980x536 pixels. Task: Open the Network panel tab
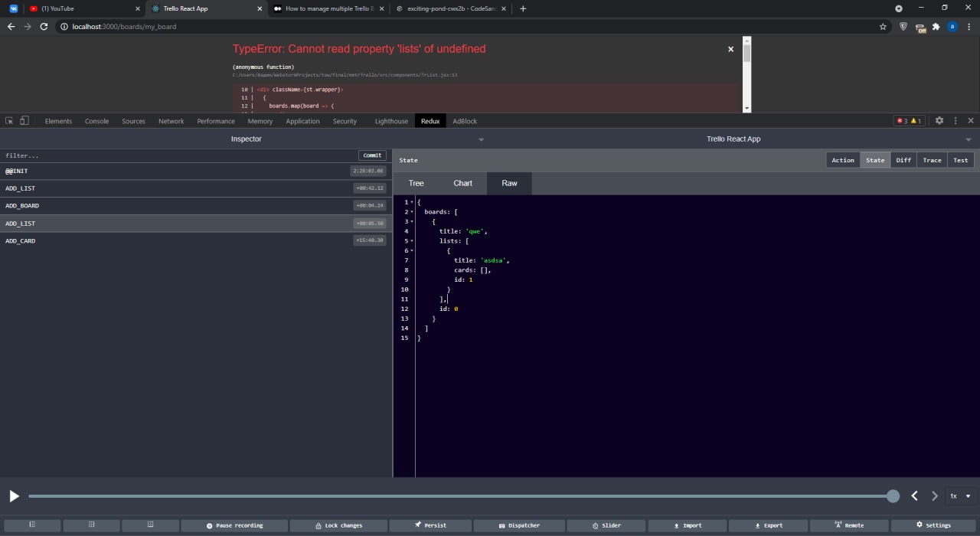point(171,121)
